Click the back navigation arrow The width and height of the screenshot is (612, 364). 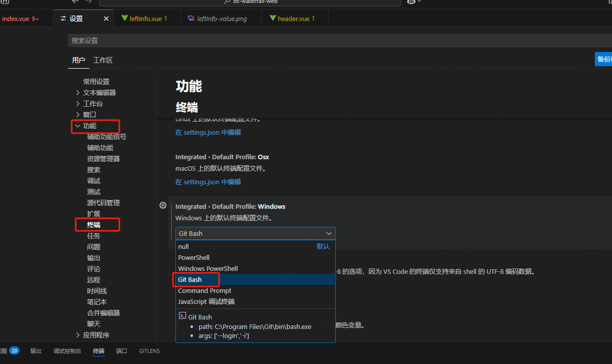point(74,2)
